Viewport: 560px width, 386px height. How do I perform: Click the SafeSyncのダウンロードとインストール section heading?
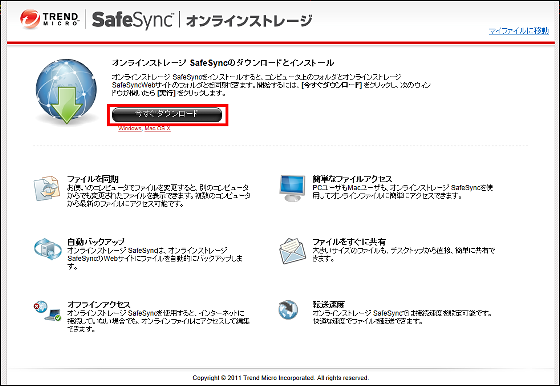(223, 63)
